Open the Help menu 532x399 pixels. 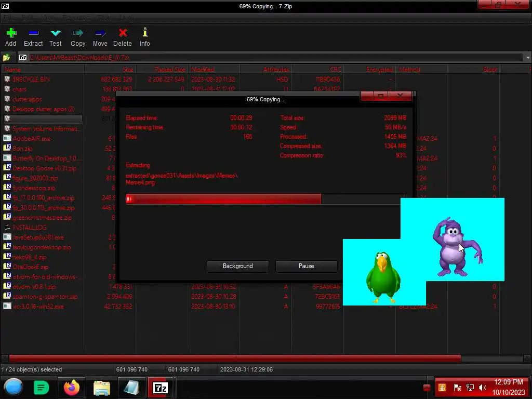(127, 17)
